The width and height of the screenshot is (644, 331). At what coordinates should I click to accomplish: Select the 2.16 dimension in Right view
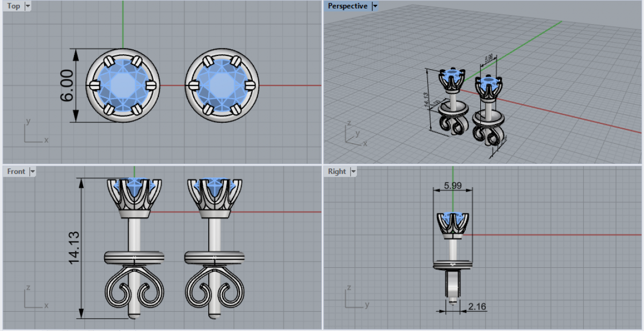pyautogui.click(x=477, y=307)
